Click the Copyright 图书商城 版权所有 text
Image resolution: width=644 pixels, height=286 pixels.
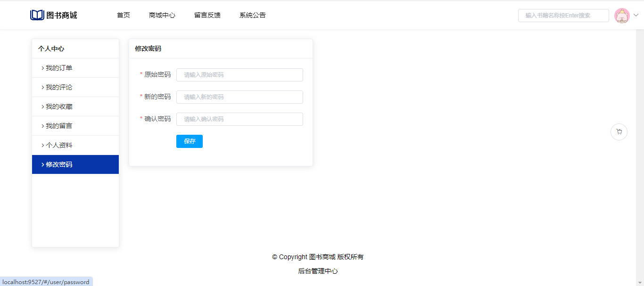318,257
